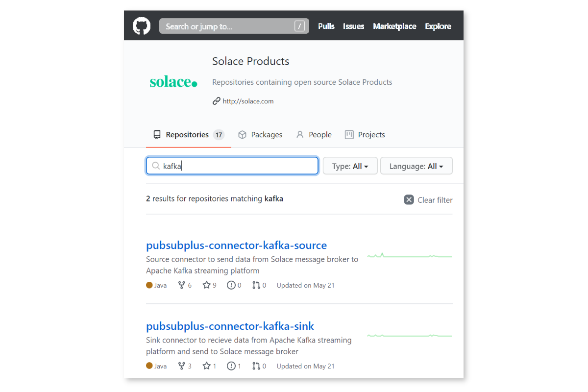Open the People tab

pyautogui.click(x=314, y=135)
